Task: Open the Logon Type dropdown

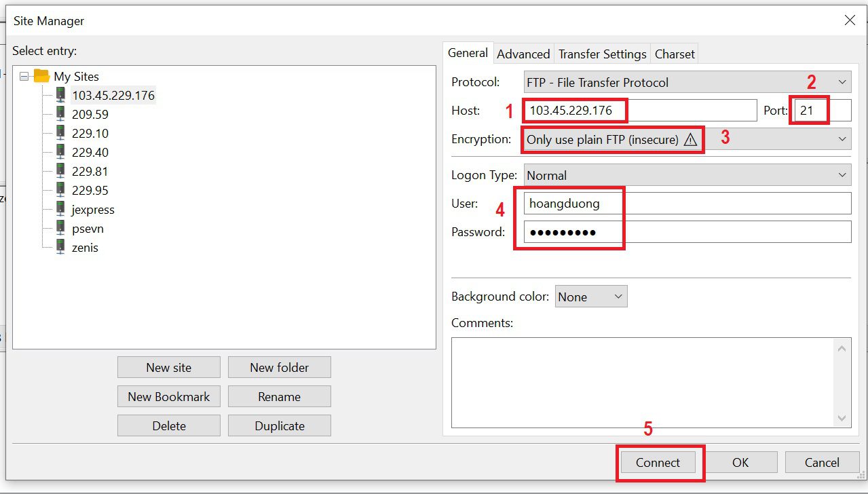Action: pos(687,175)
